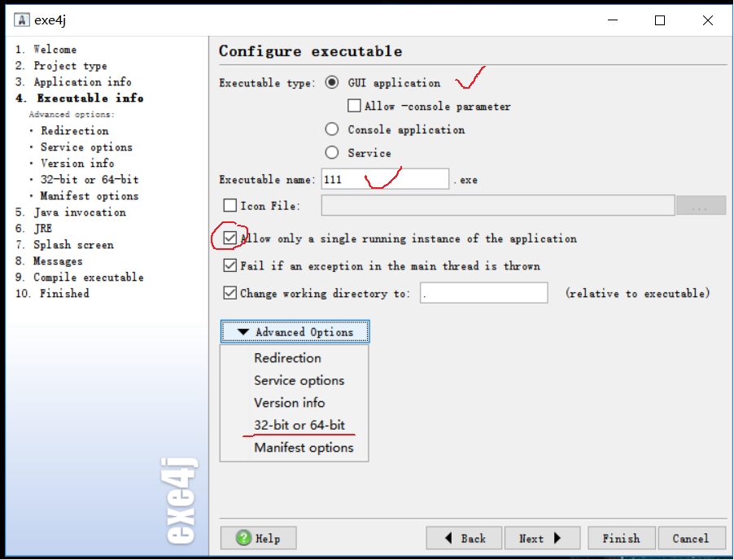This screenshot has height=560, width=734.
Task: Jump to step 2 Project type
Action: (61, 66)
